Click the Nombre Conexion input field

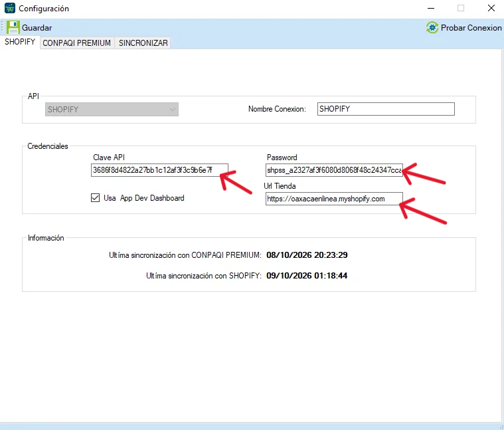pos(386,109)
